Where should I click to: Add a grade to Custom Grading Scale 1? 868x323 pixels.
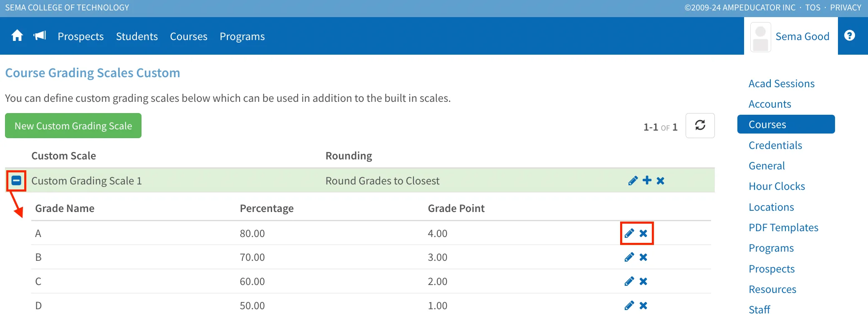pyautogui.click(x=647, y=180)
